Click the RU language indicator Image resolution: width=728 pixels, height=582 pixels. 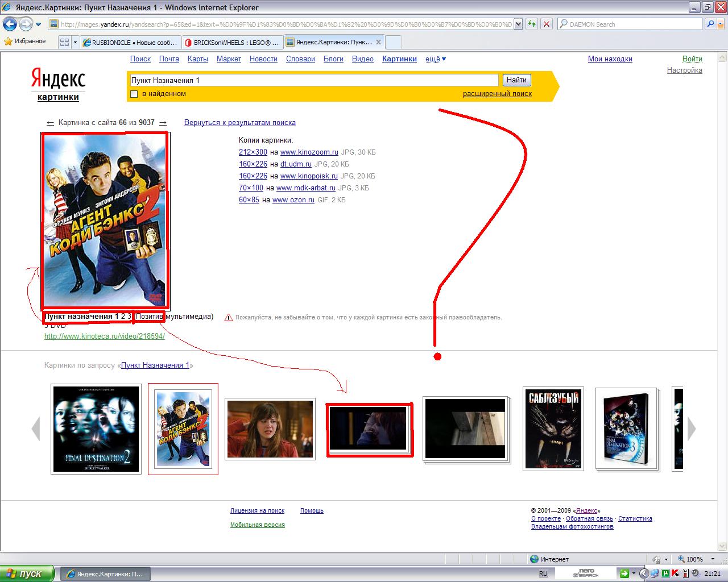[x=543, y=574]
